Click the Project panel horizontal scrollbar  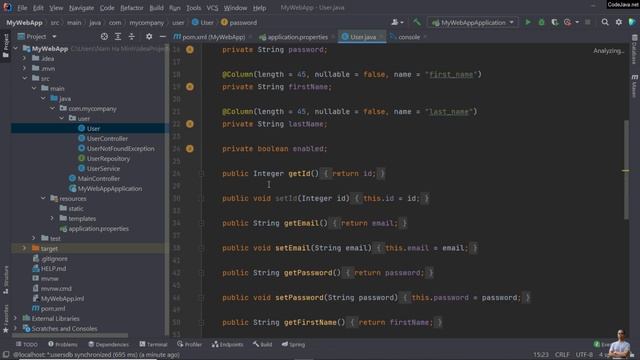point(69,336)
